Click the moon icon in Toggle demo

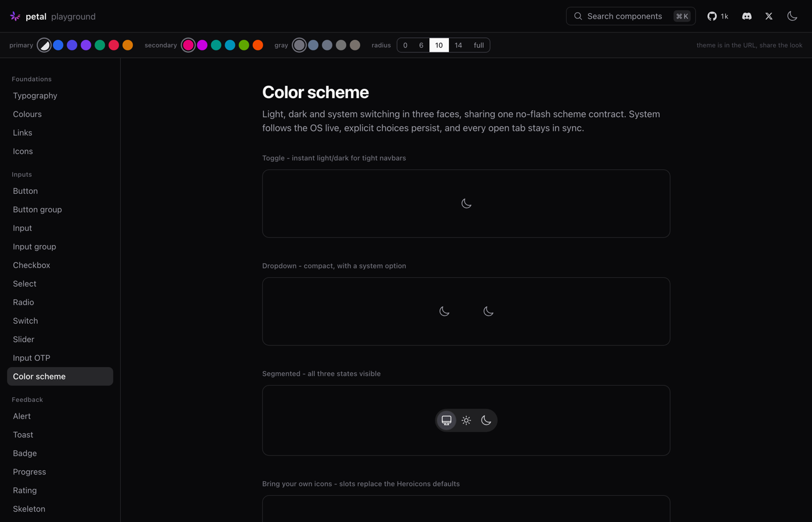[466, 204]
